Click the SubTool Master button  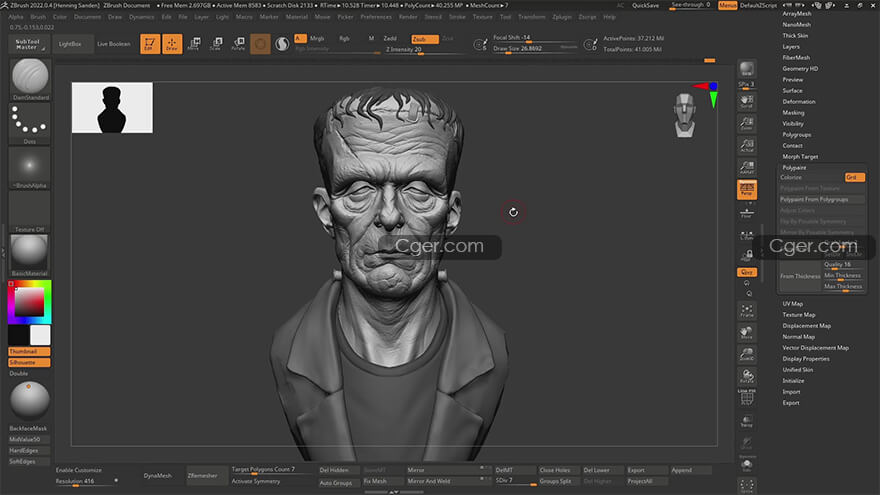(x=28, y=44)
